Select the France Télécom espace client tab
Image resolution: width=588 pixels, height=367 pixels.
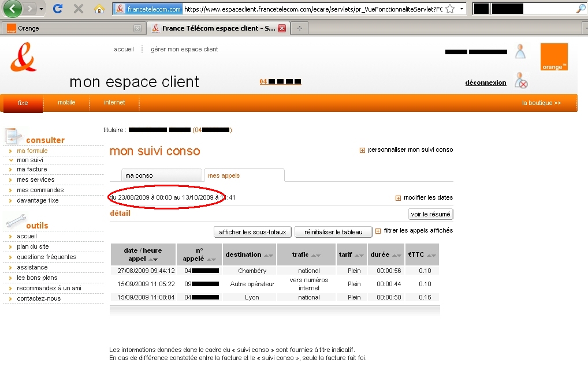click(x=219, y=28)
